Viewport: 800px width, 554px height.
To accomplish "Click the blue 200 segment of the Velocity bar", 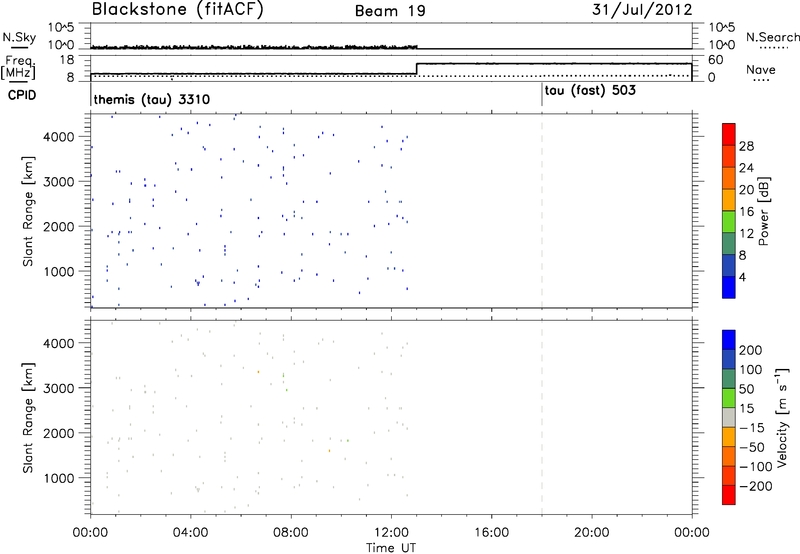I will 729,340.
